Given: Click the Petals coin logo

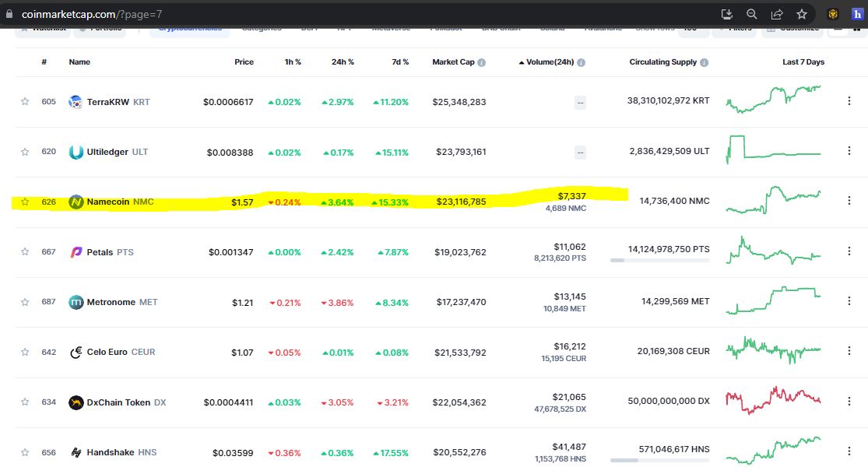Looking at the screenshot, I should (x=76, y=252).
